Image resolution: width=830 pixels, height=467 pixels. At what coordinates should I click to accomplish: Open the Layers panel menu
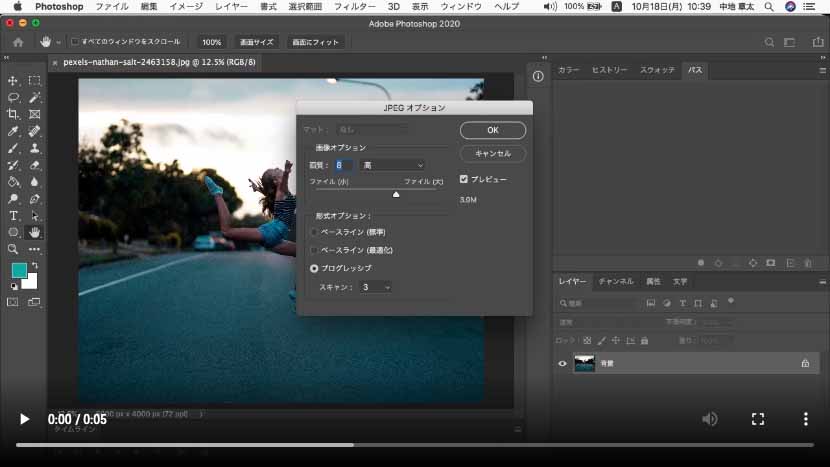tap(822, 282)
